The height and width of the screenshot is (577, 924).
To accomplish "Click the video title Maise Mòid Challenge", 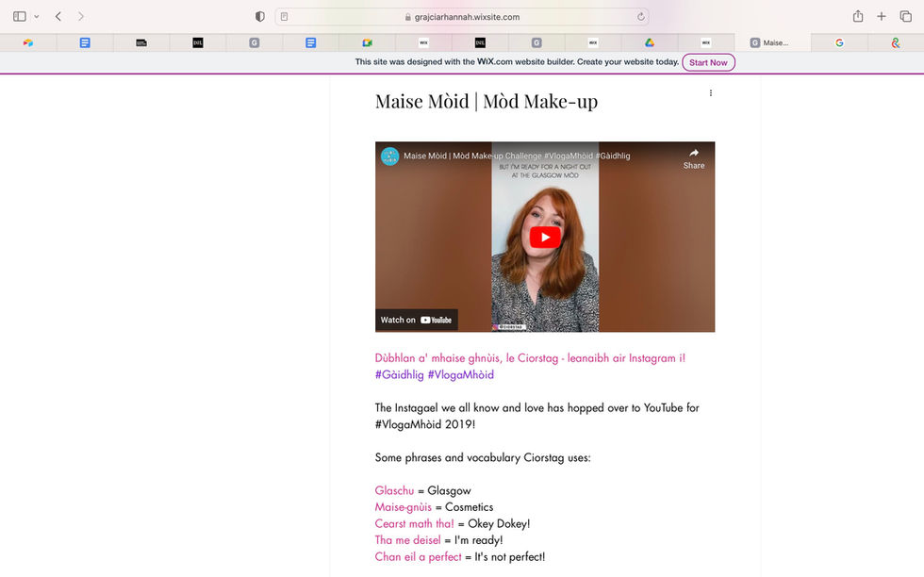I will (x=517, y=157).
